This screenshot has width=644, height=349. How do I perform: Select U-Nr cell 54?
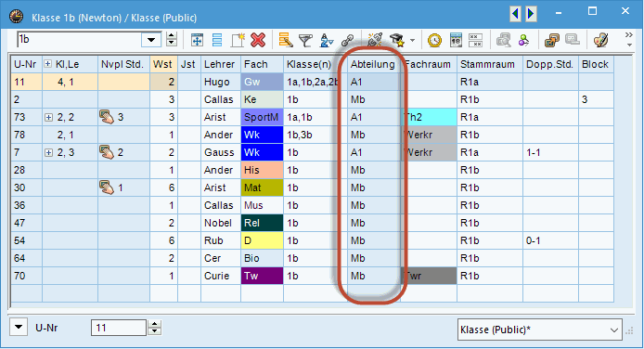click(26, 240)
